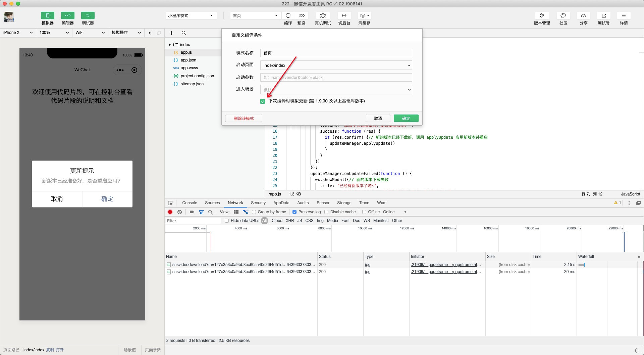Switch to the Sources tab
Image resolution: width=644 pixels, height=355 pixels.
pyautogui.click(x=212, y=203)
